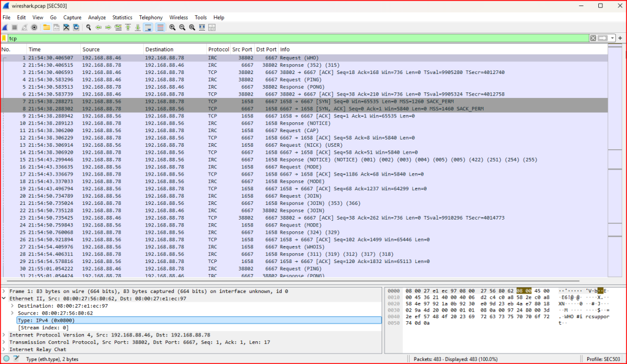
Task: Open the Statistics menu
Action: [x=122, y=18]
